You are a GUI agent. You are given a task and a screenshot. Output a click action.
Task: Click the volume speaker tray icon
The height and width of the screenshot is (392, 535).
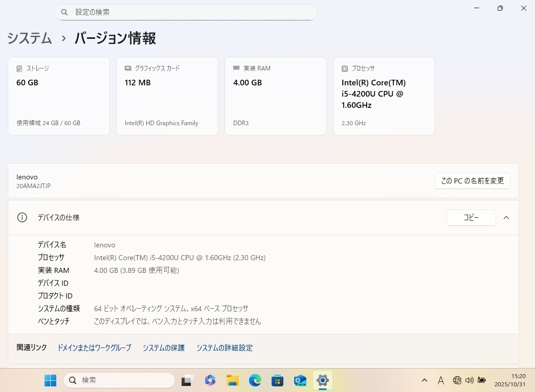pos(470,380)
